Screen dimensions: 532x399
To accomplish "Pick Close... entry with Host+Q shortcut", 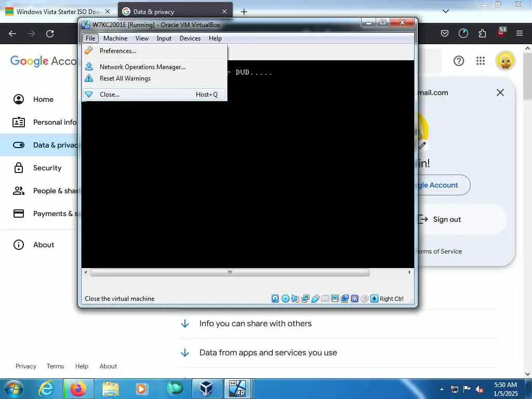I will click(154, 95).
